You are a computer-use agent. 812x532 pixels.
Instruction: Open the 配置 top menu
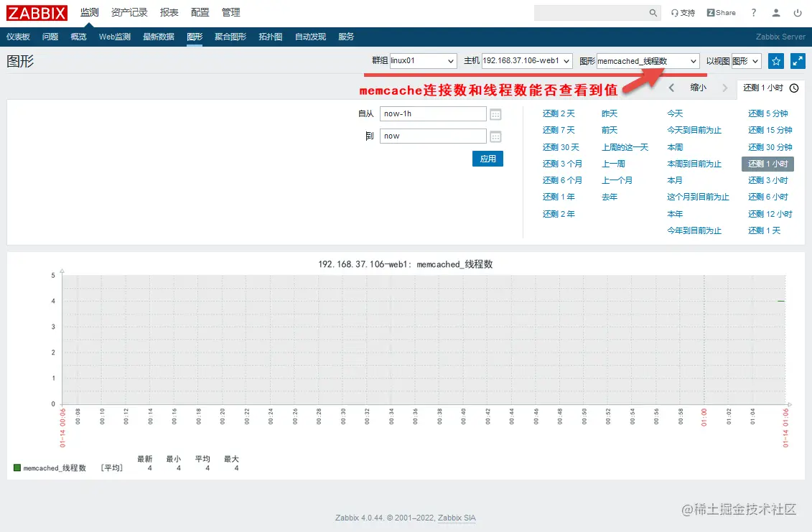[x=200, y=12]
